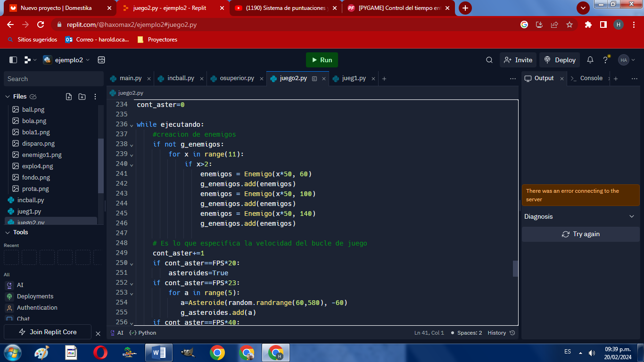Toggle the left sidebar panel icon
Viewport: 644px width, 362px height.
tap(13, 60)
